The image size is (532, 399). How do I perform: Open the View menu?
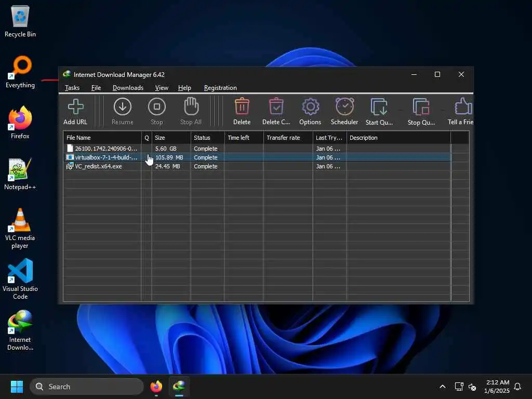tap(162, 88)
